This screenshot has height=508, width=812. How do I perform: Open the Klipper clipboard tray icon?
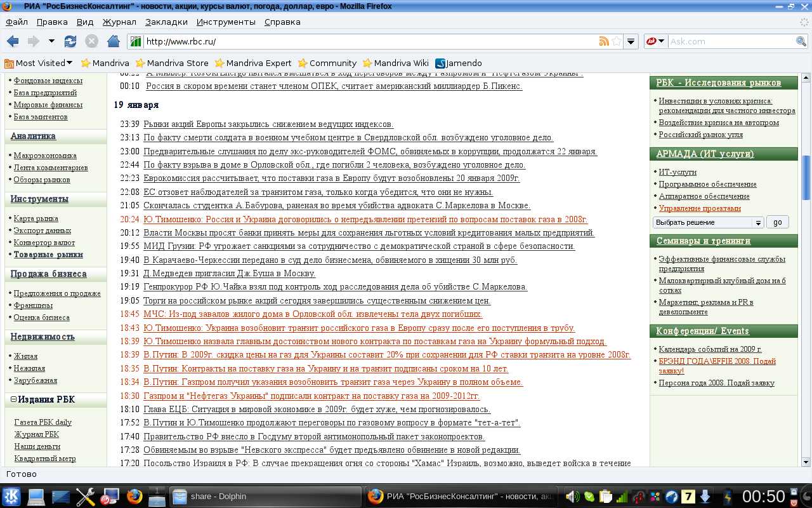[606, 497]
